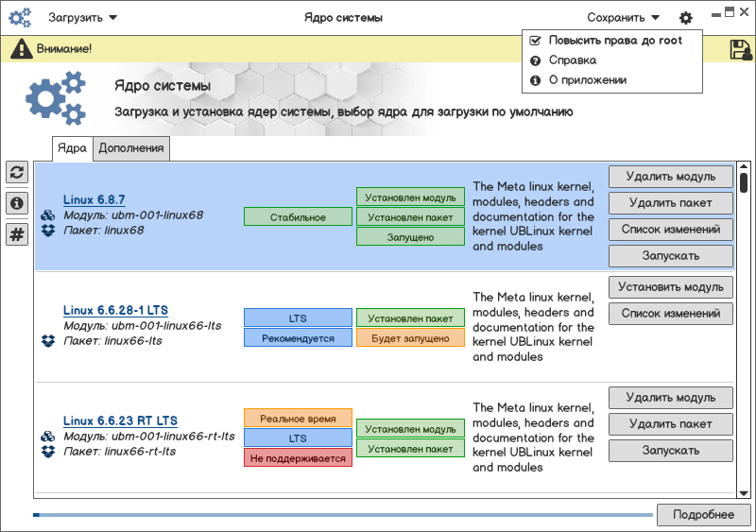
Task: Click Пакет: linux68 text
Action: pyautogui.click(x=104, y=231)
